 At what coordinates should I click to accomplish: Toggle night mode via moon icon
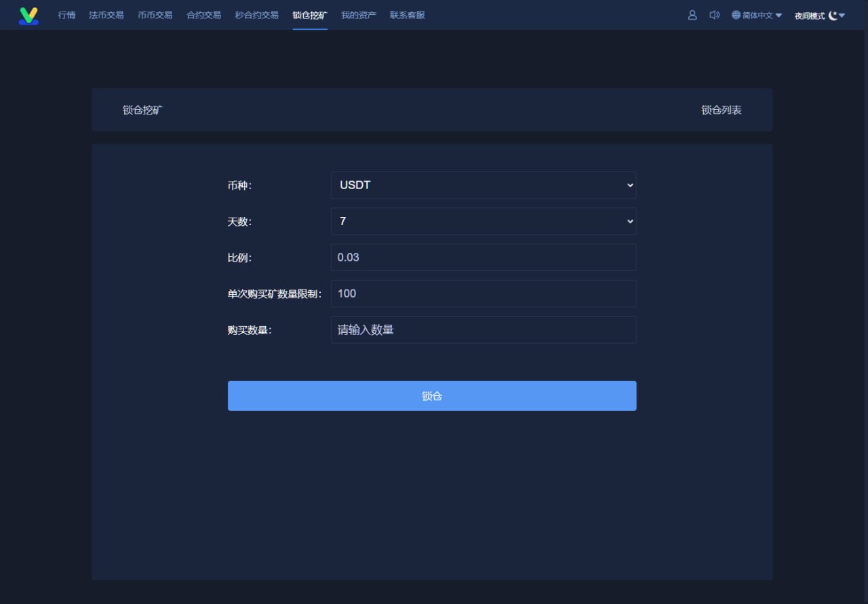coord(833,15)
